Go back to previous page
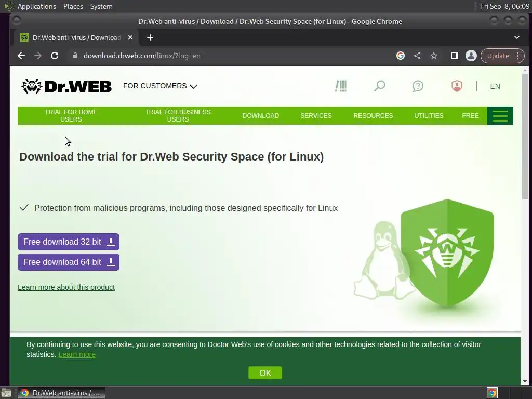This screenshot has height=399, width=532. pyautogui.click(x=21, y=56)
